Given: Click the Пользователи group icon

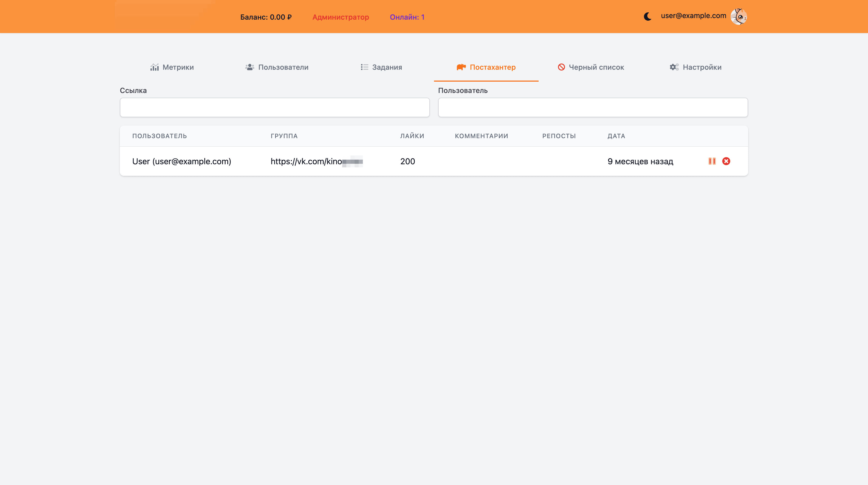Looking at the screenshot, I should pyautogui.click(x=250, y=67).
